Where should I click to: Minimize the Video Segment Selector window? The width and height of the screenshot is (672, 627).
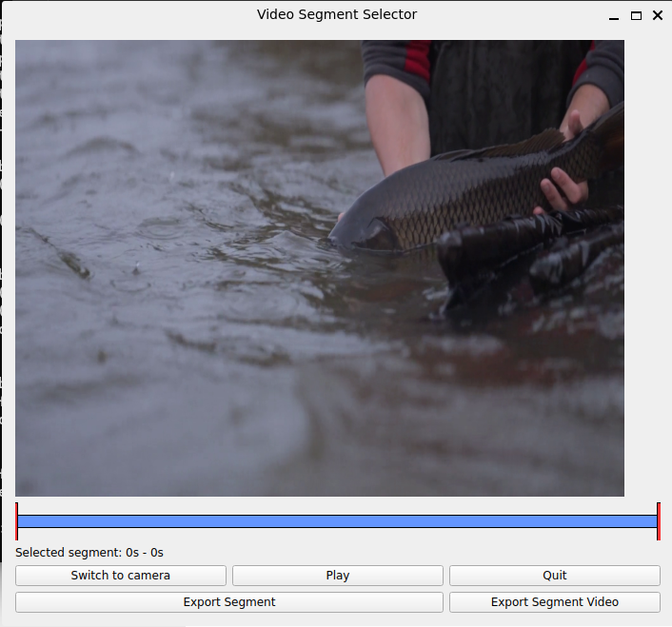click(614, 16)
